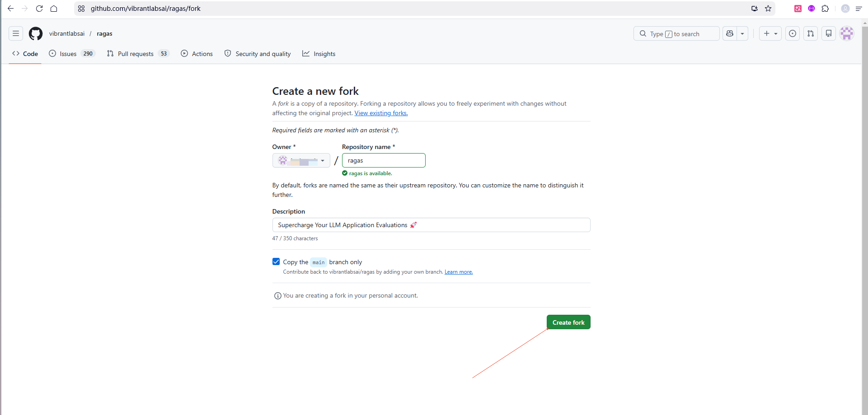
Task: Click the vertical page scrollbar
Action: pyautogui.click(x=865, y=217)
